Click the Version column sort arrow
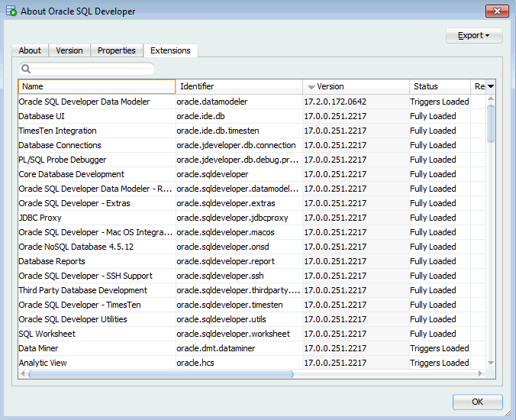Image resolution: width=516 pixels, height=420 pixels. (311, 87)
